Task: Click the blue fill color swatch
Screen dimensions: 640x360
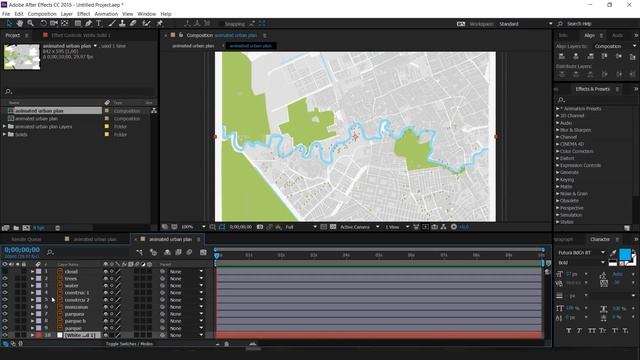Action: [625, 254]
